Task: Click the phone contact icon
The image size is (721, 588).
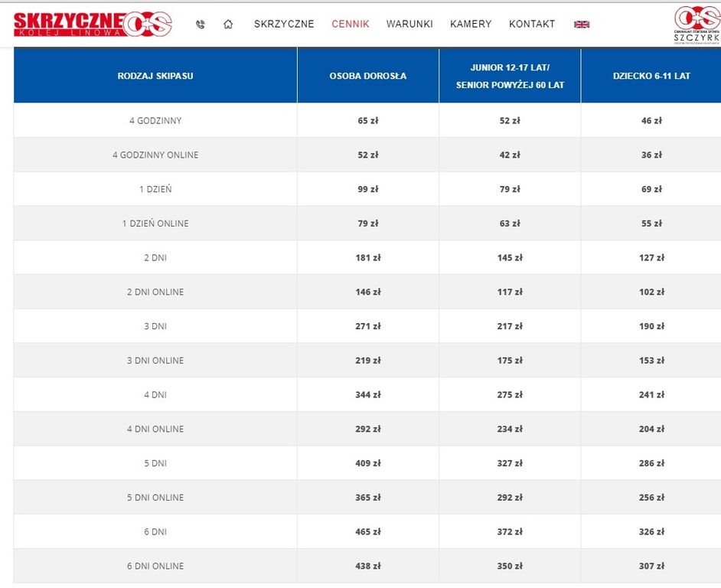Action: coord(201,24)
